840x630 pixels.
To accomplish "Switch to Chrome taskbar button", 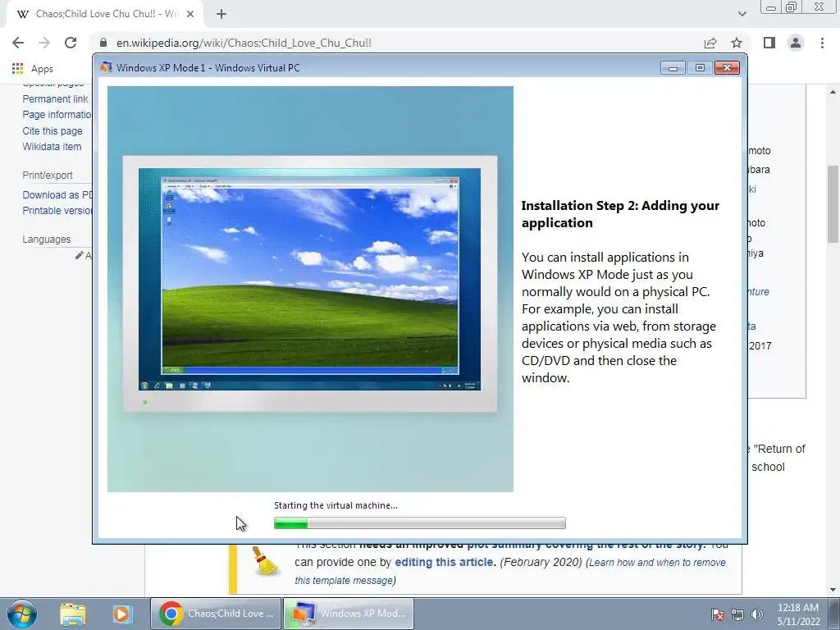I will pos(216,614).
